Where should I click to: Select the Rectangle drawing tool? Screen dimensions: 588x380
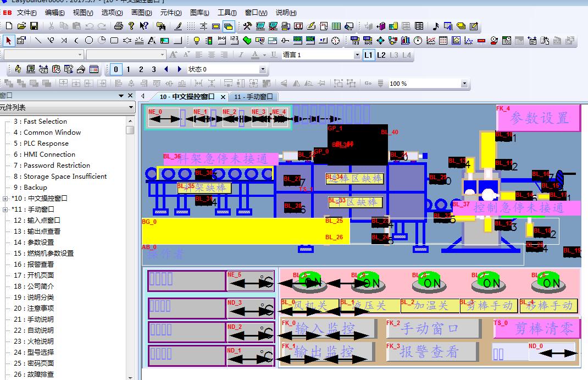114,40
